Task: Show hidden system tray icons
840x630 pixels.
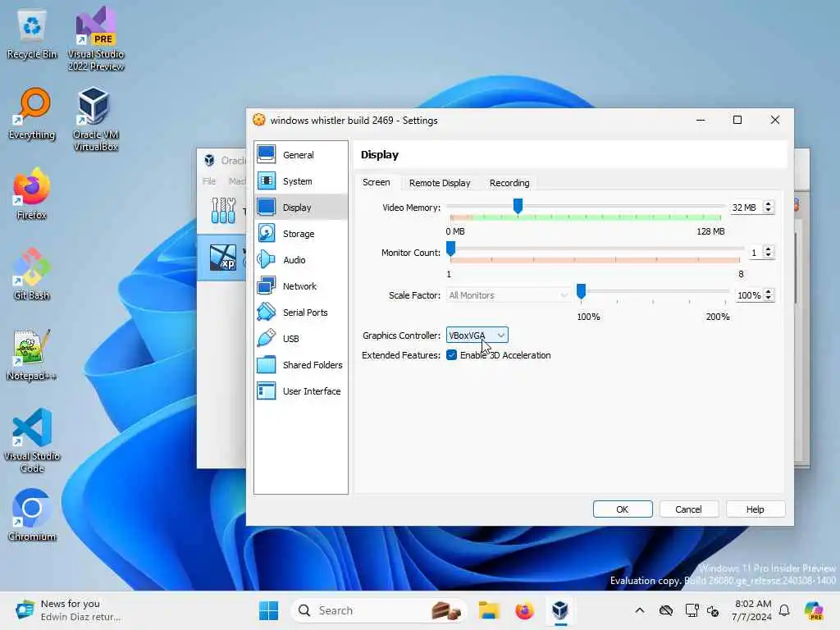Action: click(x=640, y=610)
